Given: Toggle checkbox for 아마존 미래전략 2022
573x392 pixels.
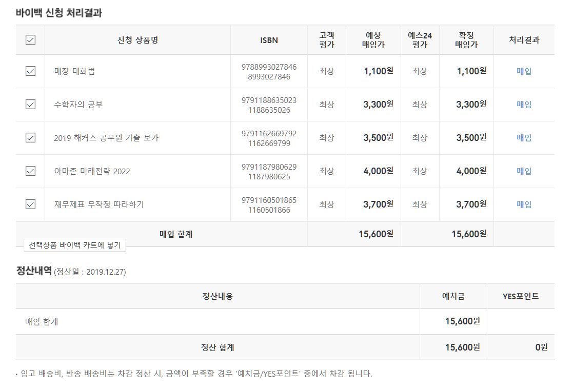Looking at the screenshot, I should click(31, 171).
